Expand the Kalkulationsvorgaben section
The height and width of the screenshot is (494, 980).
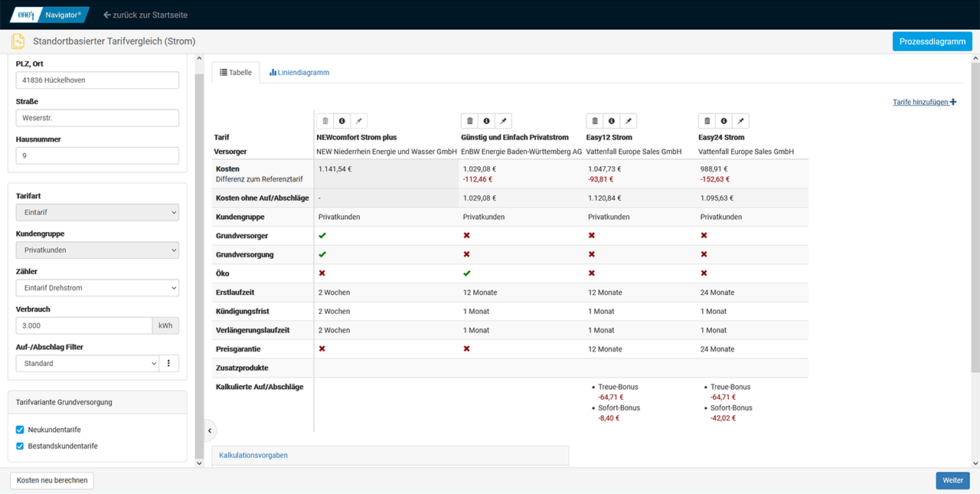253,455
